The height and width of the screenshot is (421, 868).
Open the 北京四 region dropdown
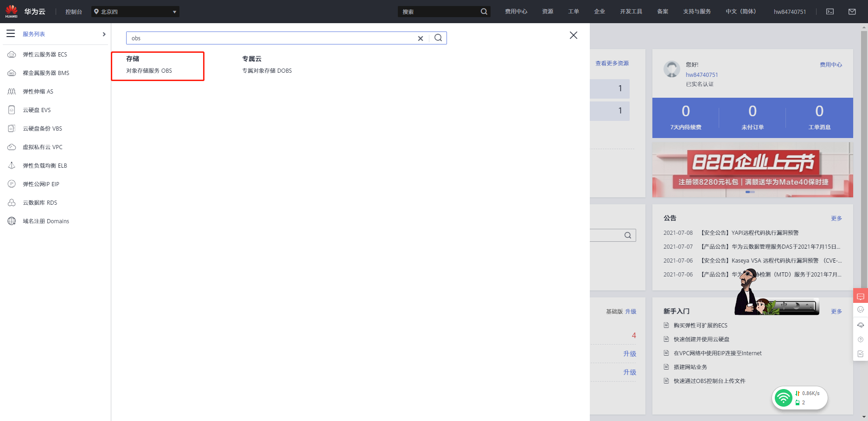135,12
